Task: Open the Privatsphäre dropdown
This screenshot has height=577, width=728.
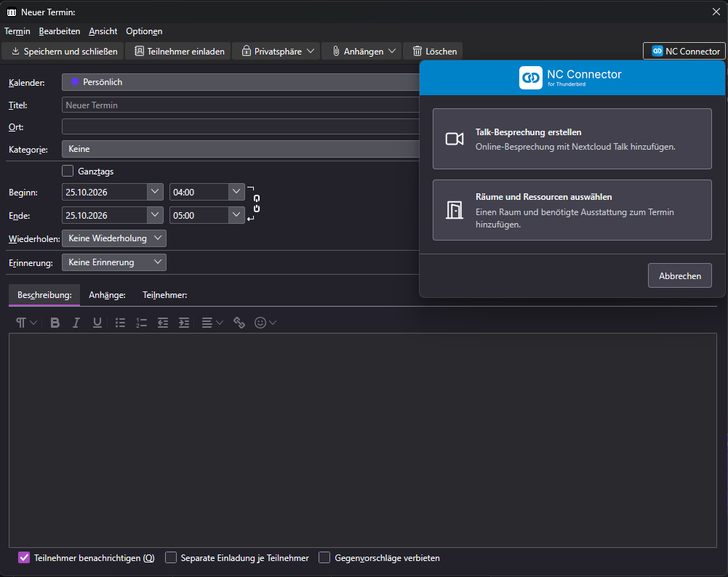Action: (x=277, y=51)
